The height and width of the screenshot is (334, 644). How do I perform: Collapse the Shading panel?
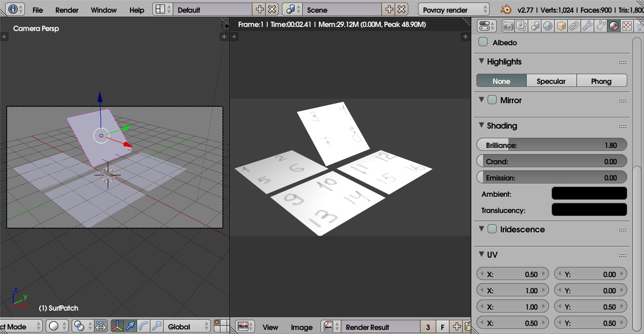click(481, 126)
